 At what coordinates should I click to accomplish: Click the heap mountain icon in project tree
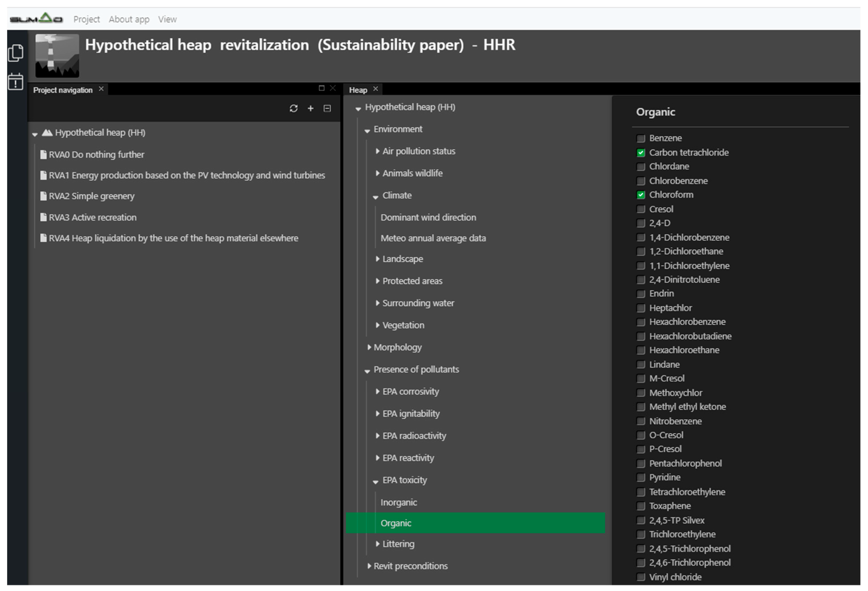click(47, 133)
